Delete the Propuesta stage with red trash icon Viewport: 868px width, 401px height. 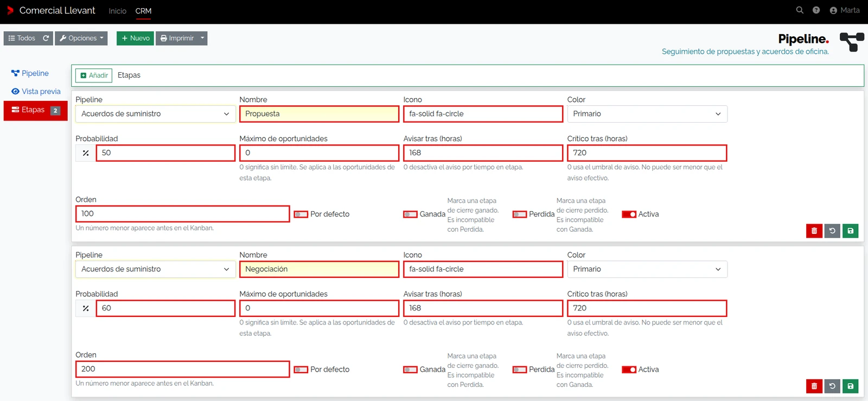[x=814, y=231]
